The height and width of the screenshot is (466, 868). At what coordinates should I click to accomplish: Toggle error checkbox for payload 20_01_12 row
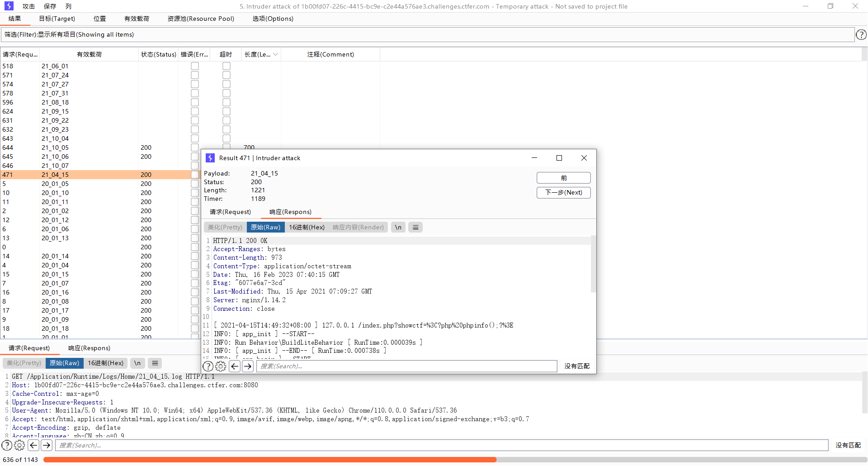pyautogui.click(x=195, y=220)
